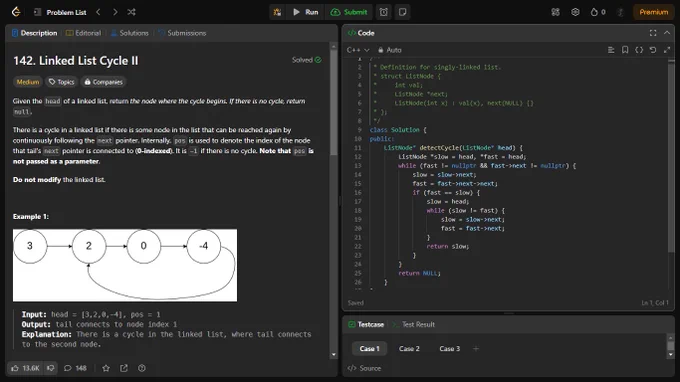Reset code to default with undo icon

point(653,50)
